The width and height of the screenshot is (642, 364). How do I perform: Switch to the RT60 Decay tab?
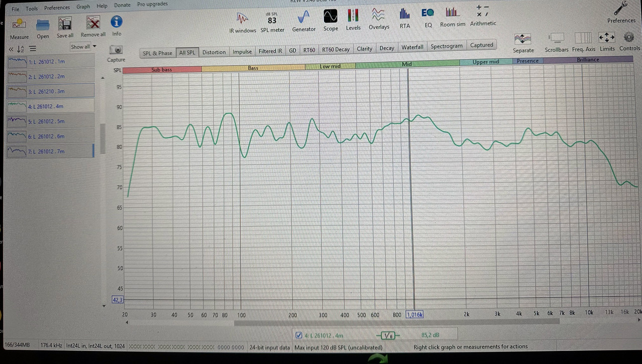point(336,50)
